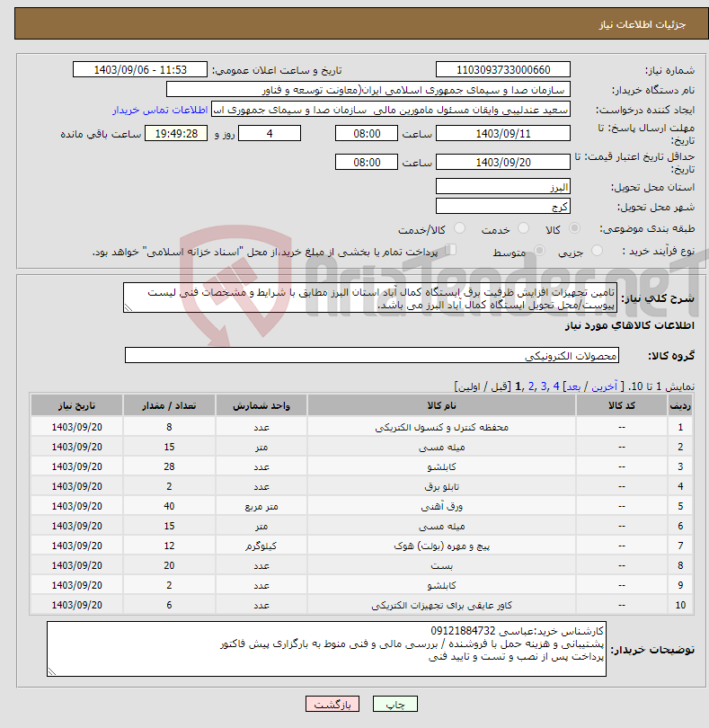The width and height of the screenshot is (709, 728).
Task: Select row کاور عایقی برای تجهیزات الکتریکی
Action: click(x=361, y=605)
